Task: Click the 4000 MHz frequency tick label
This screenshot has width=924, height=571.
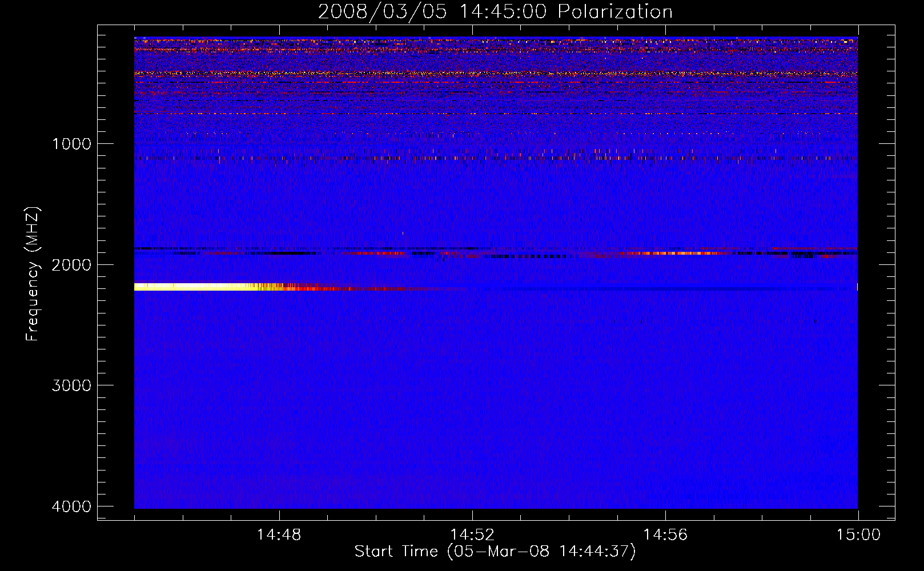Action: click(71, 506)
